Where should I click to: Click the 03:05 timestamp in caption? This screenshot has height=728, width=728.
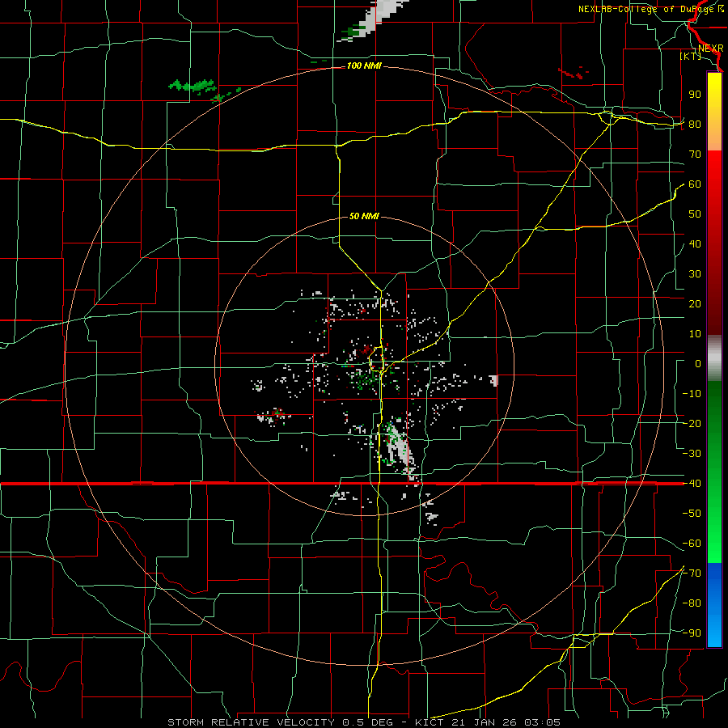tap(542, 722)
